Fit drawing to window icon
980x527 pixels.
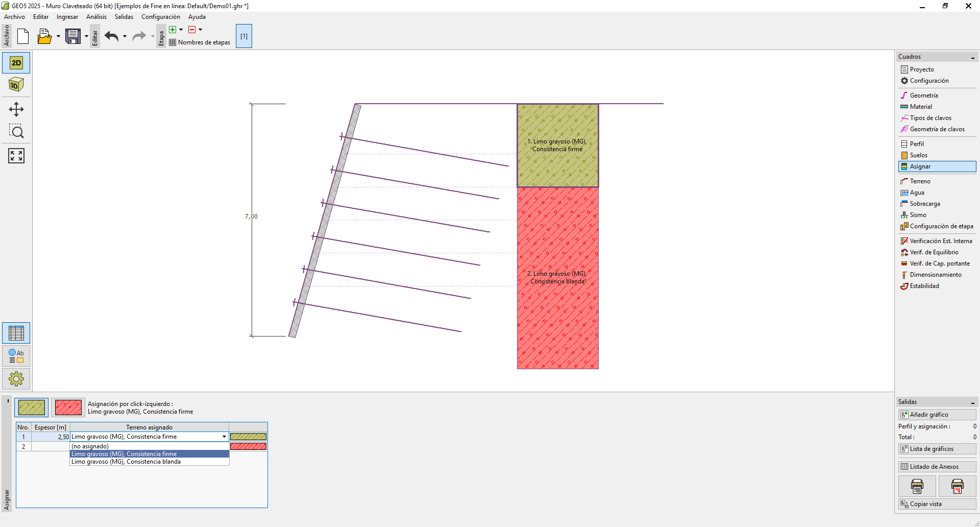click(16, 156)
